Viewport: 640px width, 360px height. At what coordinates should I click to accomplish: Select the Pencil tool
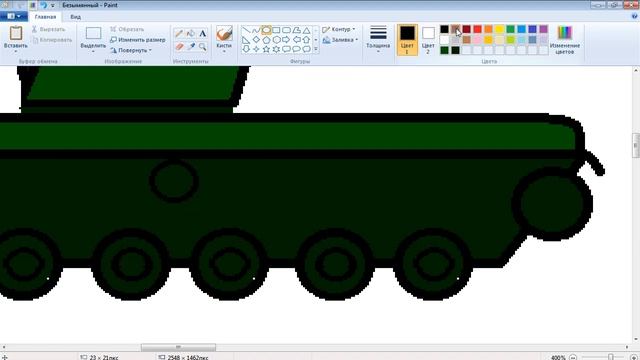click(x=179, y=33)
